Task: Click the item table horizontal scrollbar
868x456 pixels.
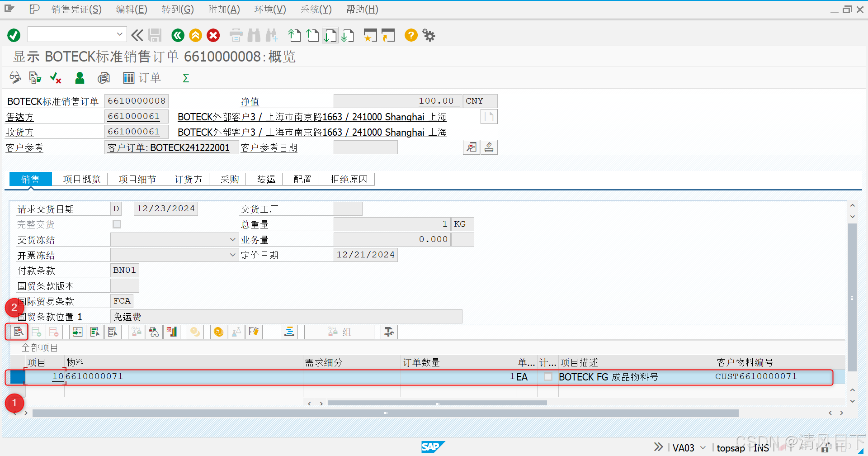Action: coord(437,403)
